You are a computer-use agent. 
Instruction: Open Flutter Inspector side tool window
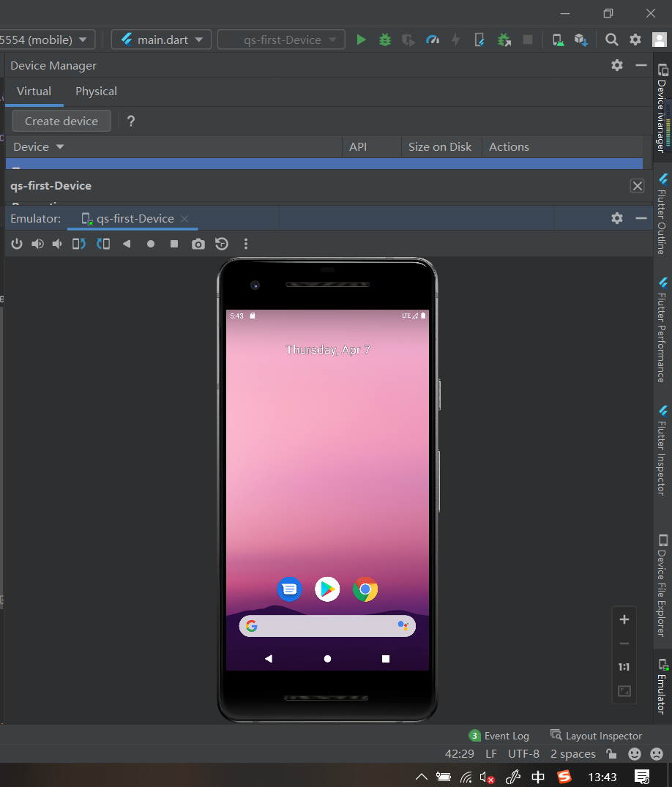[662, 451]
